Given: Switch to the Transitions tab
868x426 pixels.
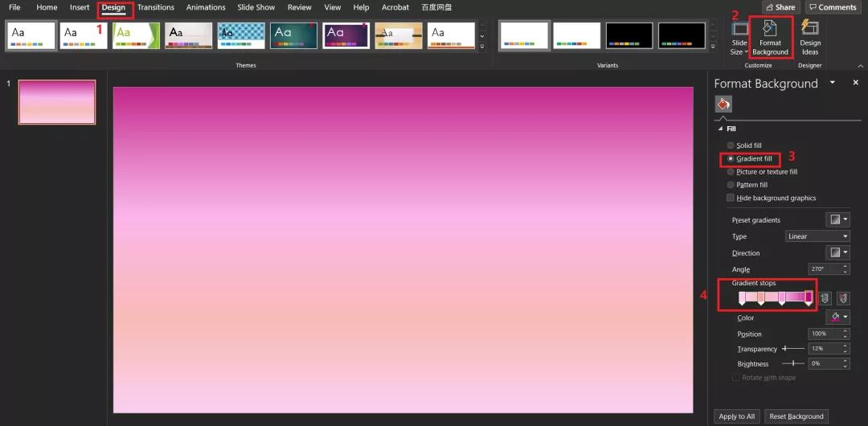Looking at the screenshot, I should [156, 8].
